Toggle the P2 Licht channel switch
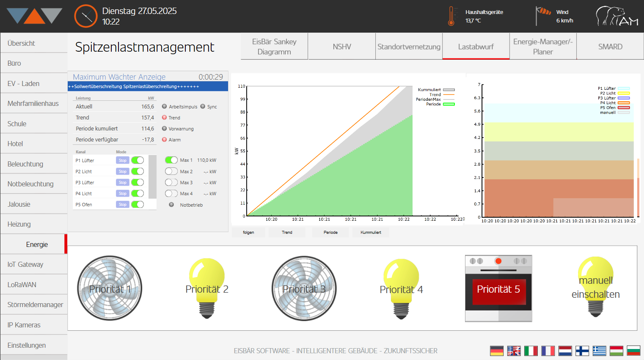This screenshot has height=360, width=644. coord(138,171)
